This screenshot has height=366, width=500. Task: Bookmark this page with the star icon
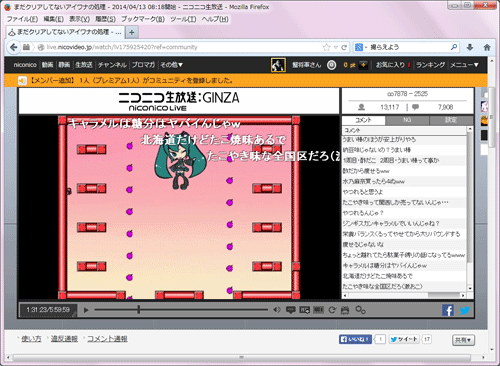tap(326, 47)
